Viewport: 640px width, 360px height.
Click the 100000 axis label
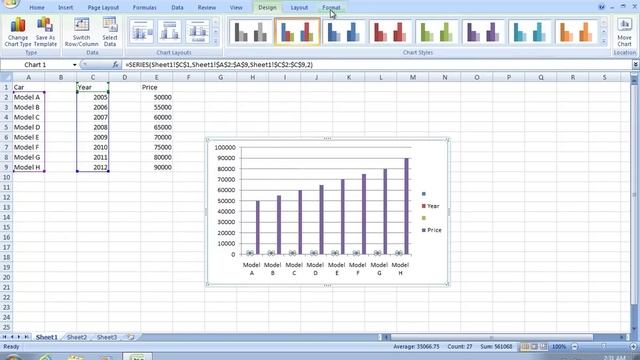pyautogui.click(x=225, y=147)
